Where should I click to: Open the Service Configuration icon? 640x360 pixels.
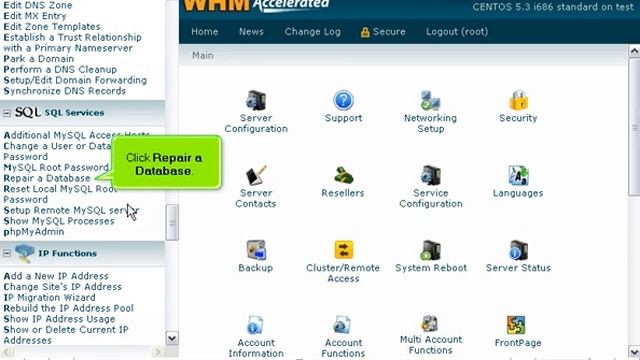pos(431,176)
